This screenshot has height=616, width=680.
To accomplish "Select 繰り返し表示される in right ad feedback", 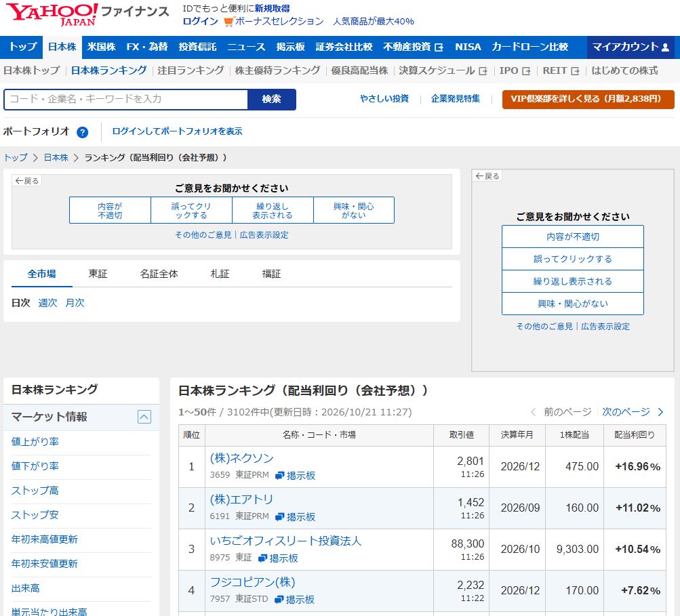I will coord(572,282).
